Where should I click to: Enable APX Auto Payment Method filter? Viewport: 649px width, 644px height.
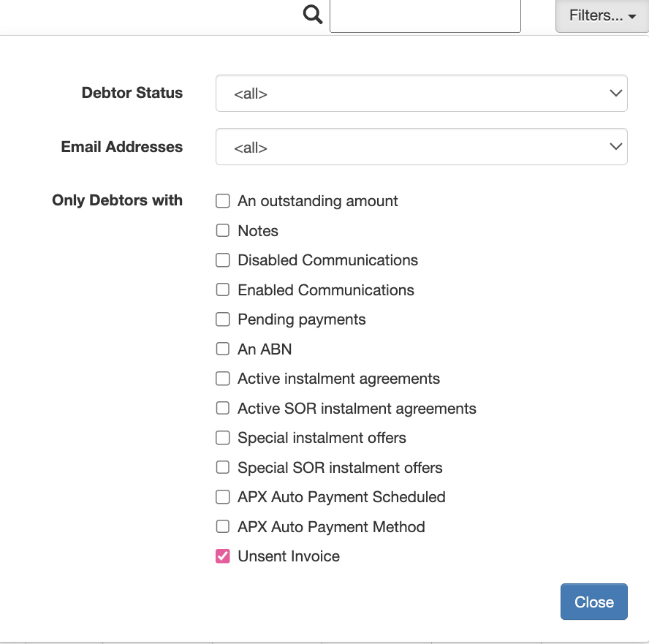(x=222, y=526)
